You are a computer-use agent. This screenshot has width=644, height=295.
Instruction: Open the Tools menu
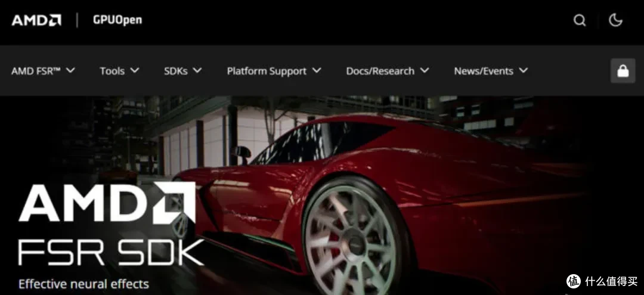click(x=112, y=71)
